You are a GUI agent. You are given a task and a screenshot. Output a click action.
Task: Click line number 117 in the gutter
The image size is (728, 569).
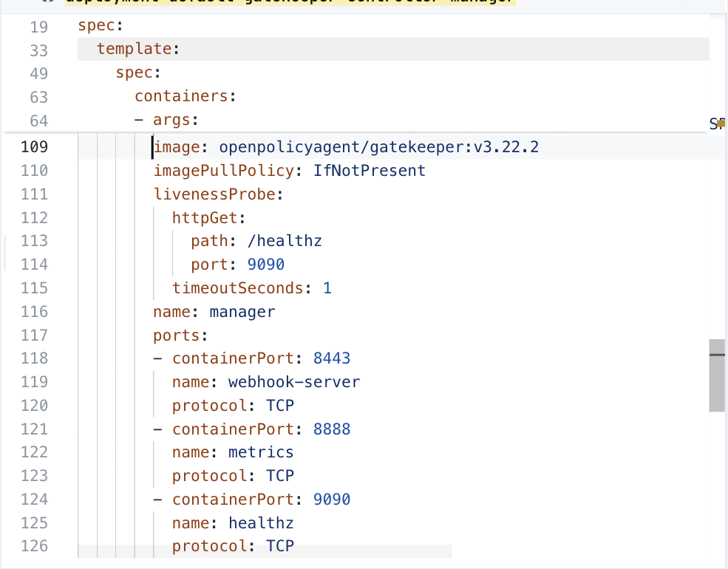34,335
